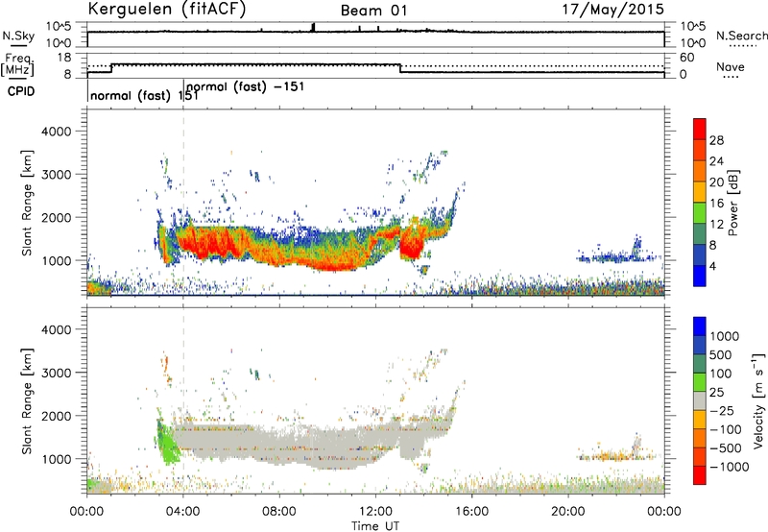Click the 'normal (fast) -151' CPID text

point(246,86)
